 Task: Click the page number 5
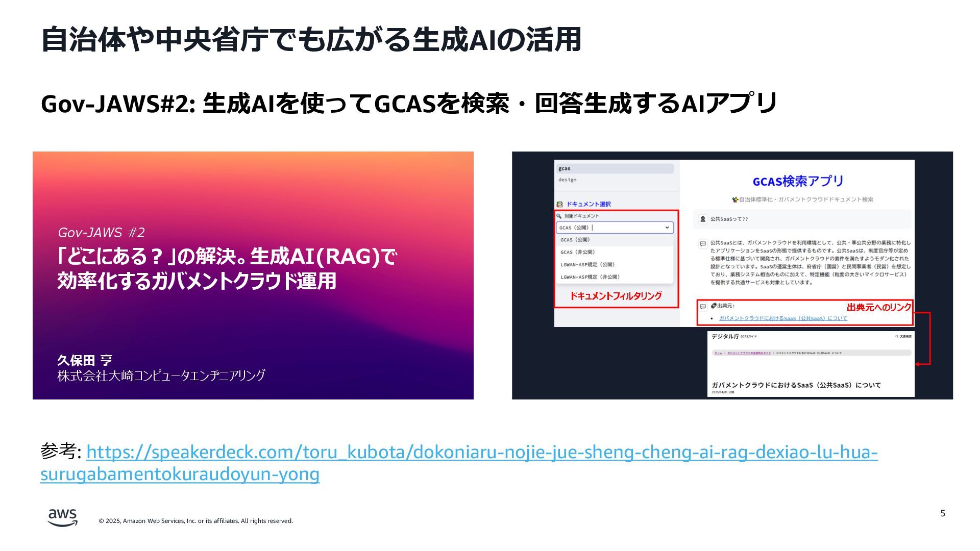click(x=943, y=513)
